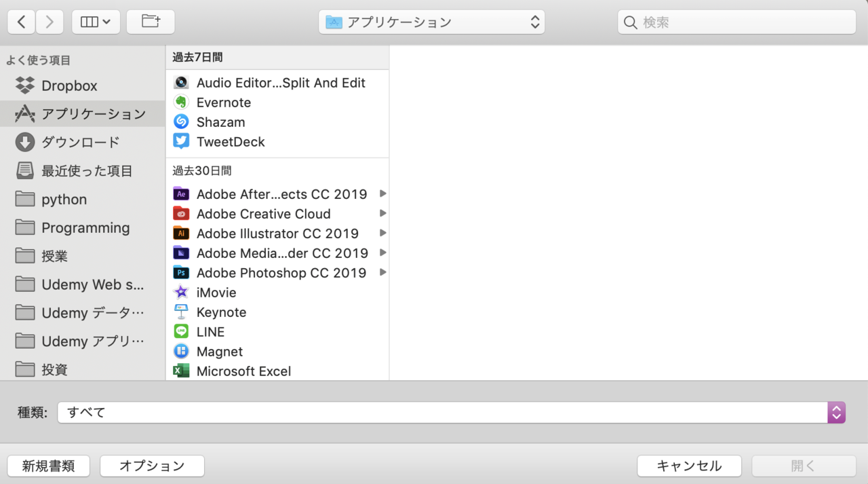The image size is (868, 484).
Task: Click the Evernote elephant icon
Action: pos(181,103)
